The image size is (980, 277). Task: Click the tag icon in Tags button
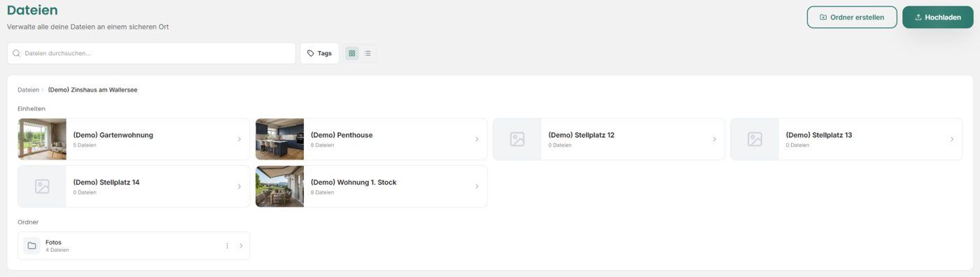tap(311, 53)
